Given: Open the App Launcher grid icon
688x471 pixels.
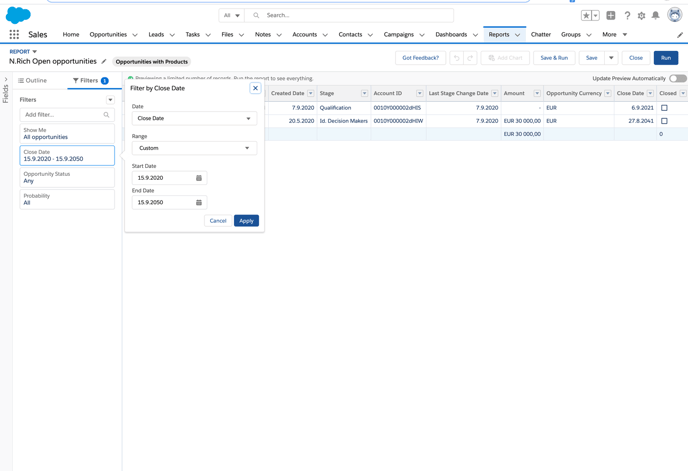Looking at the screenshot, I should click(x=14, y=34).
